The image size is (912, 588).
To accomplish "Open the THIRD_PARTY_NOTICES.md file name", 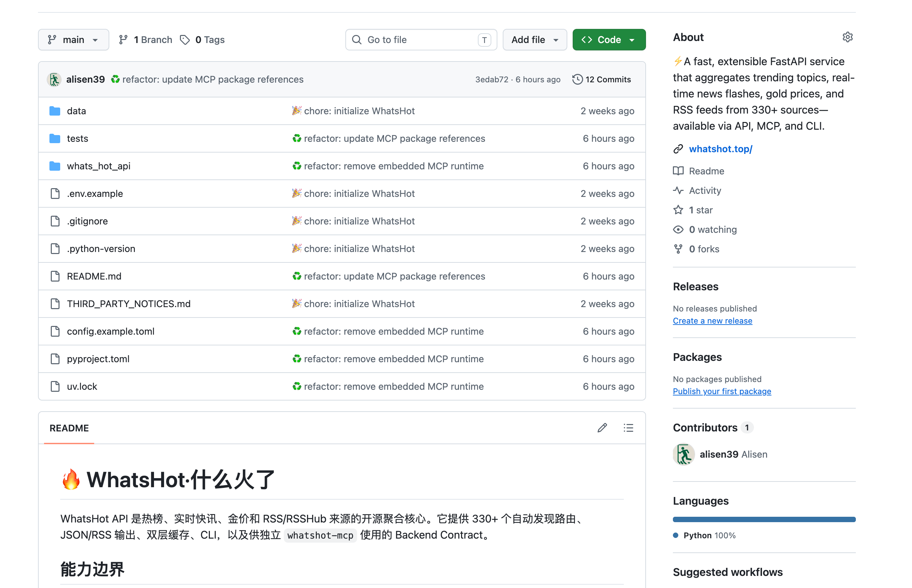I will (x=129, y=303).
